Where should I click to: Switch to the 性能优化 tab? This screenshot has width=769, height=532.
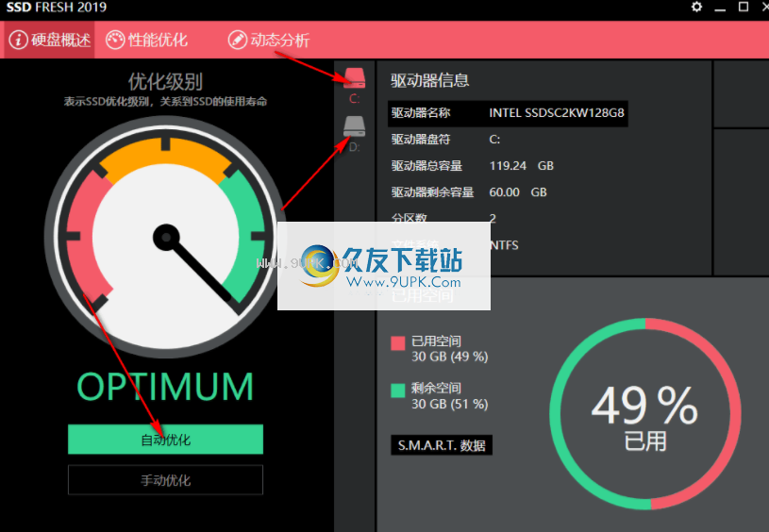(146, 40)
